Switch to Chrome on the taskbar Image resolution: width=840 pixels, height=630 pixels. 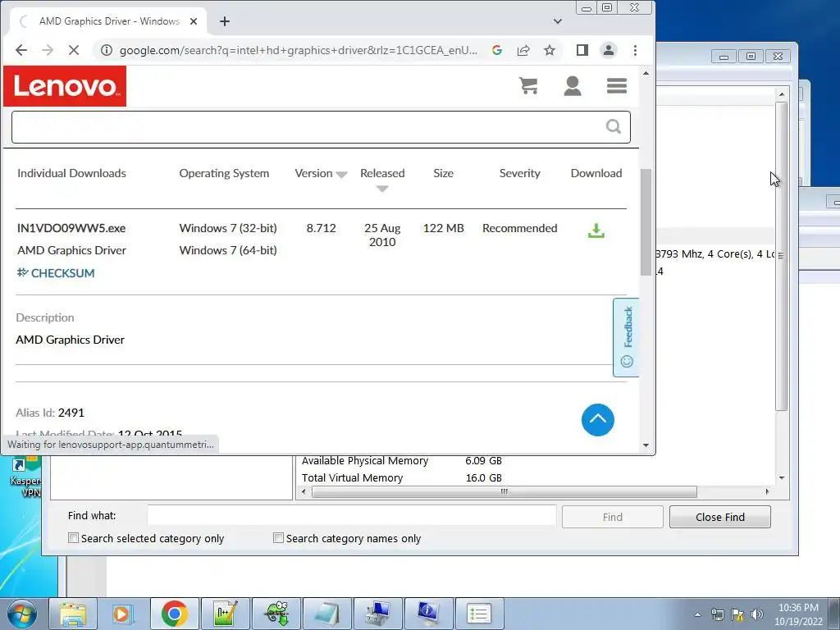click(175, 614)
